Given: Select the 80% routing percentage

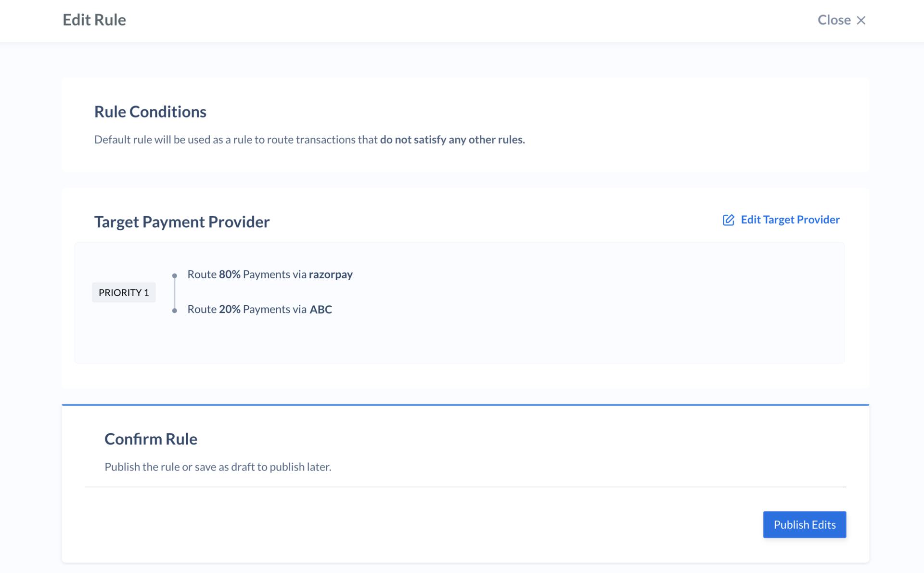Looking at the screenshot, I should (230, 274).
